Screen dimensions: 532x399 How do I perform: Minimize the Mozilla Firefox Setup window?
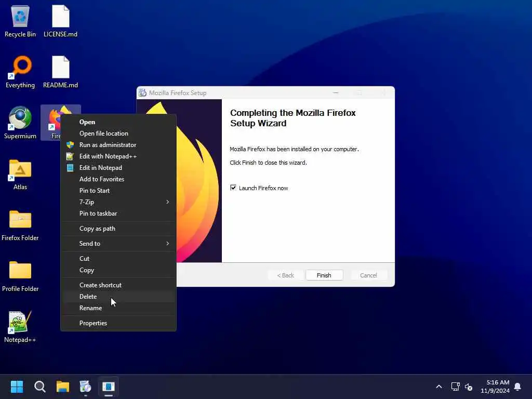tap(336, 92)
